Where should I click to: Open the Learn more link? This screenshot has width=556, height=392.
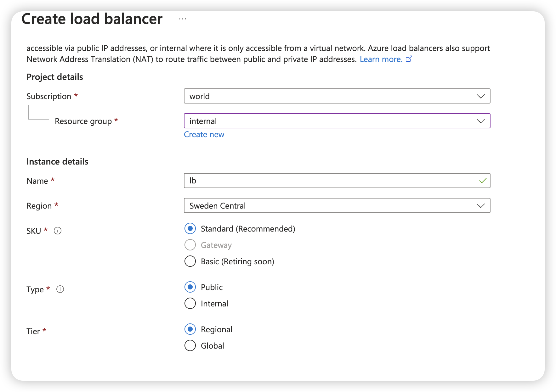(x=381, y=59)
